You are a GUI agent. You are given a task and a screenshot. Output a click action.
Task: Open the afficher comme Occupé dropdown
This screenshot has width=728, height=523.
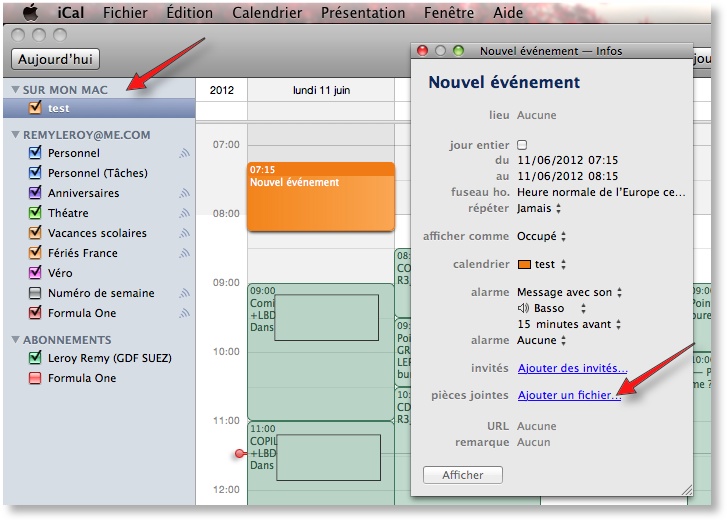[541, 236]
